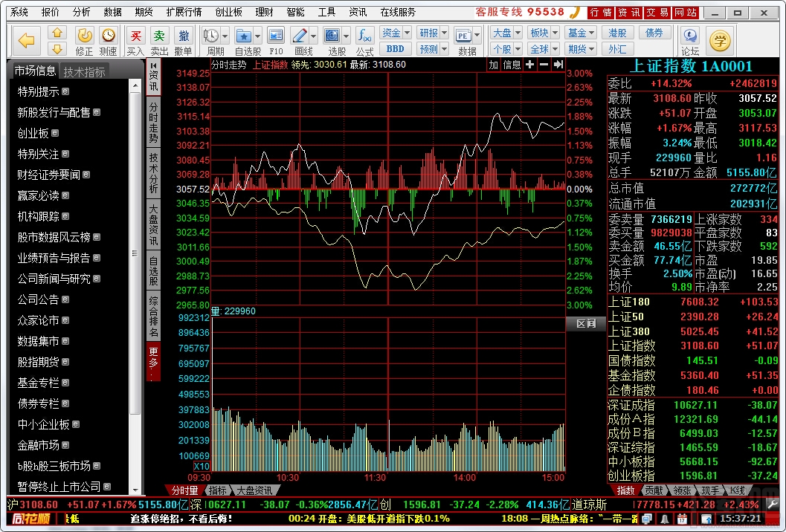Select the vertical 技术分析 side tab
The width and height of the screenshot is (786, 532).
pos(153,173)
